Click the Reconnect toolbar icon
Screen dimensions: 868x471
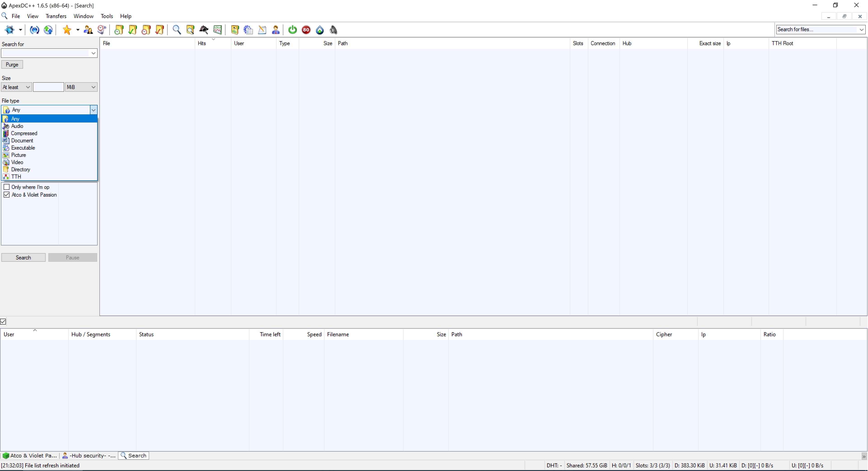click(x=34, y=30)
